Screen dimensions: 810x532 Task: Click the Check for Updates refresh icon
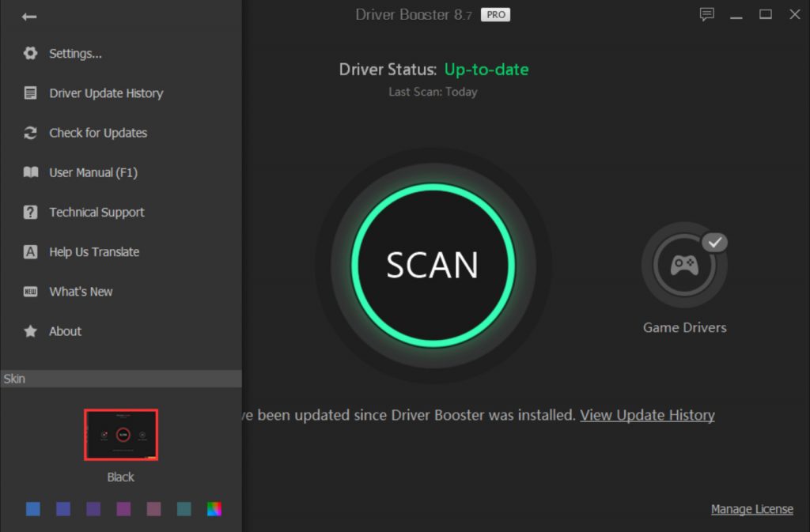pyautogui.click(x=30, y=133)
